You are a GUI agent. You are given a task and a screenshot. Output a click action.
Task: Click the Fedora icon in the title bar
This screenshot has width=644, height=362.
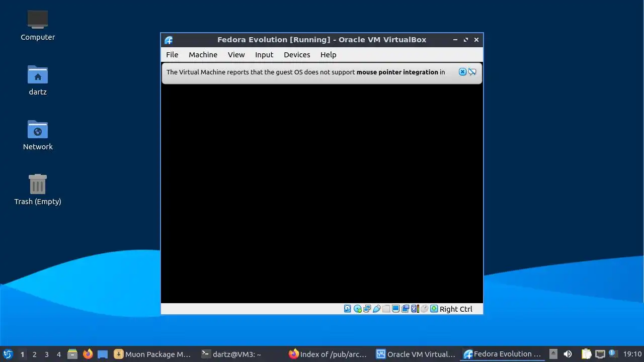click(x=169, y=40)
